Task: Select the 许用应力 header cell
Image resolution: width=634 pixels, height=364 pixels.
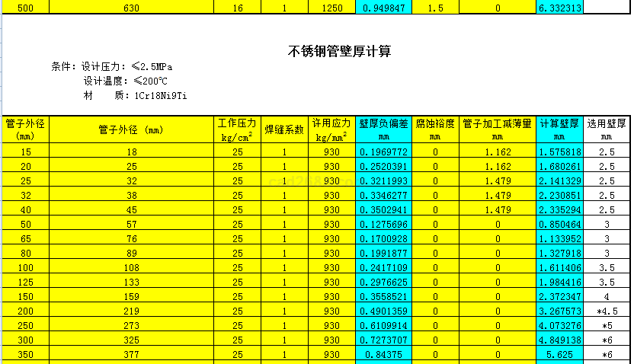Action: tap(331, 129)
